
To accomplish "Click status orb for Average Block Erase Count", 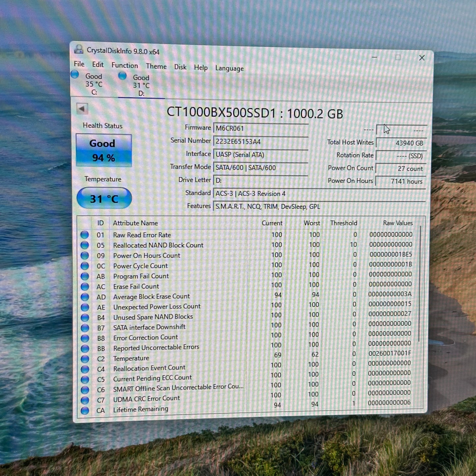I will [x=85, y=297].
